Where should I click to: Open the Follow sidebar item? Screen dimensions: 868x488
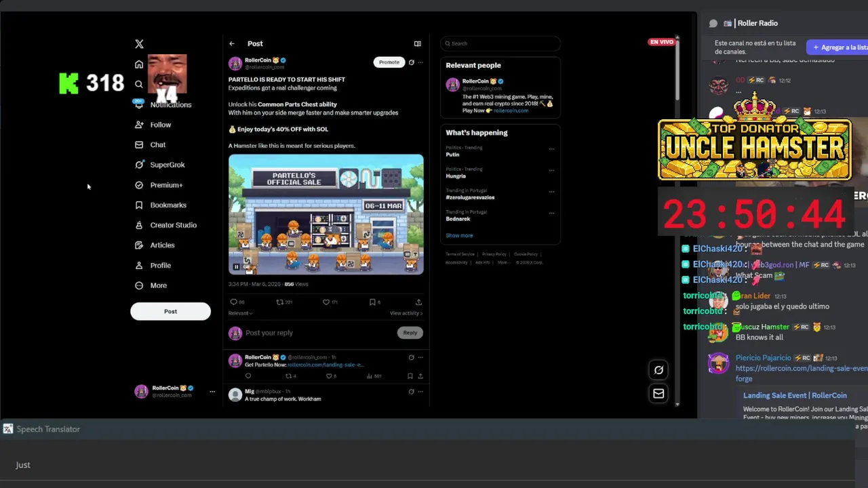pos(153,125)
